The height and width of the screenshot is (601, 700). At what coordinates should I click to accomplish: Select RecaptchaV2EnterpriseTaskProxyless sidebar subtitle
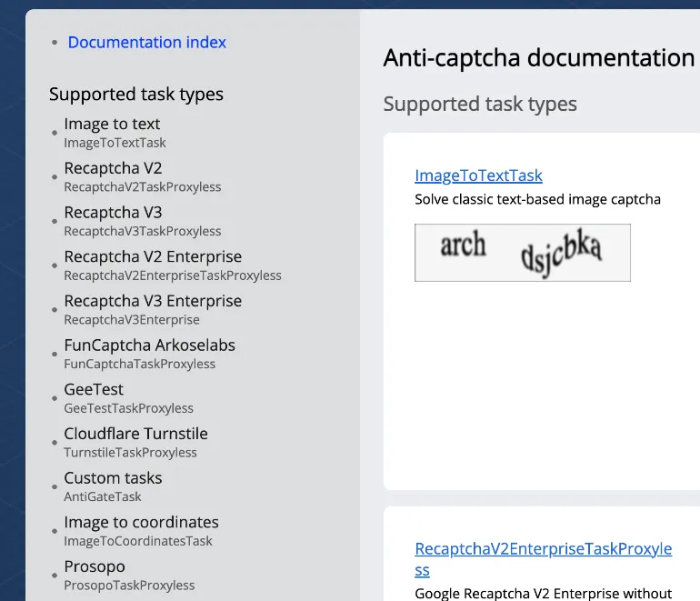[x=173, y=275]
